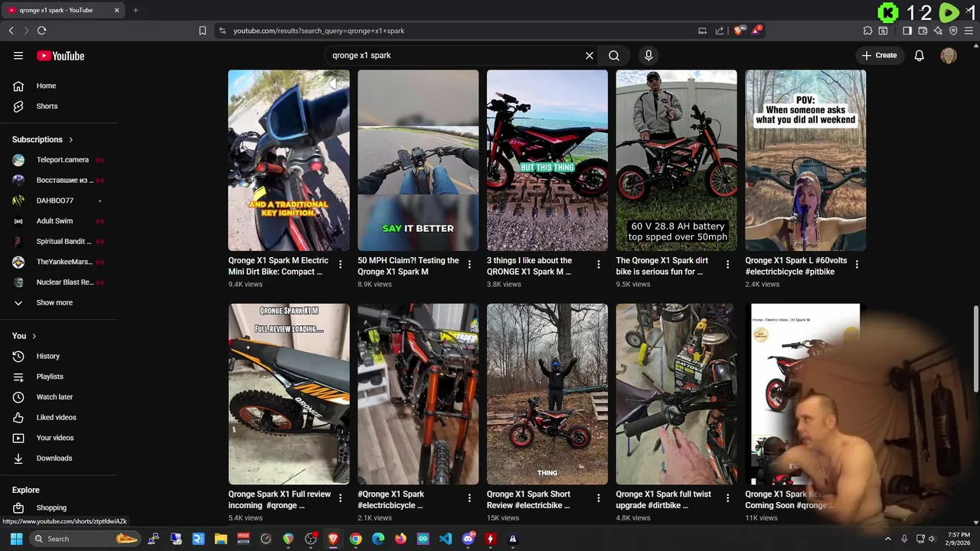
Task: Go back with the browser back arrow
Action: pos(11,31)
